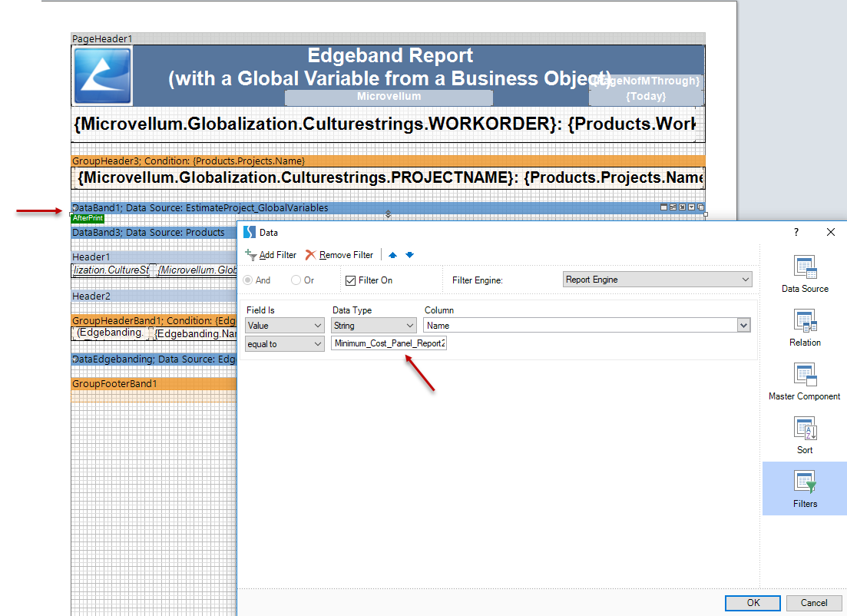
Task: Switch to the Relation tab
Action: point(805,327)
